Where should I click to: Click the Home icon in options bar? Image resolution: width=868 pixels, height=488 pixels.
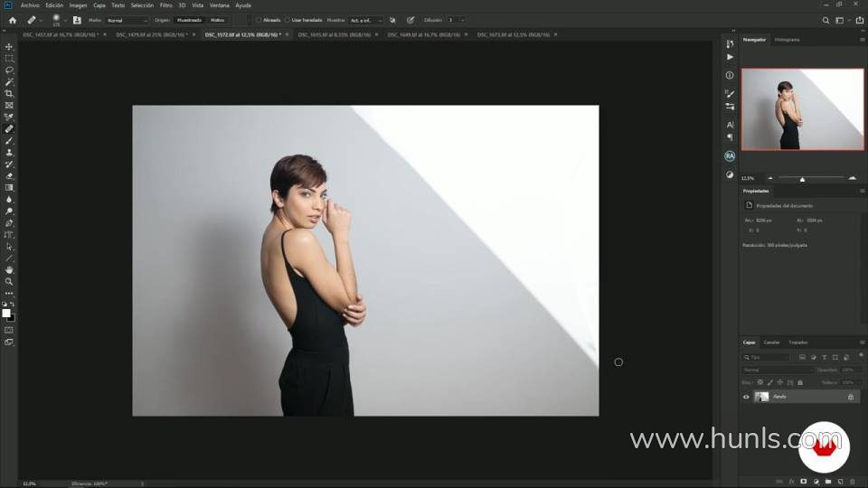click(12, 21)
